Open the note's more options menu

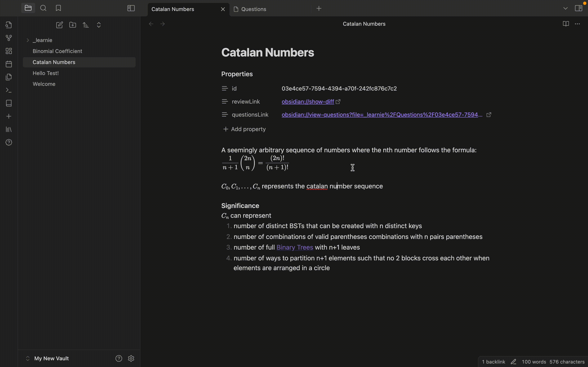pyautogui.click(x=577, y=24)
